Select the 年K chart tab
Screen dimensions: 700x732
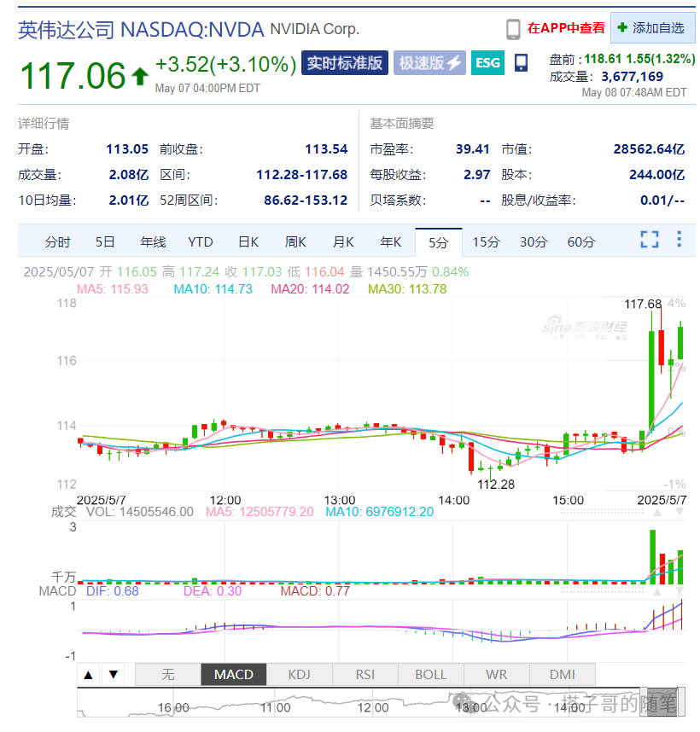coord(391,241)
